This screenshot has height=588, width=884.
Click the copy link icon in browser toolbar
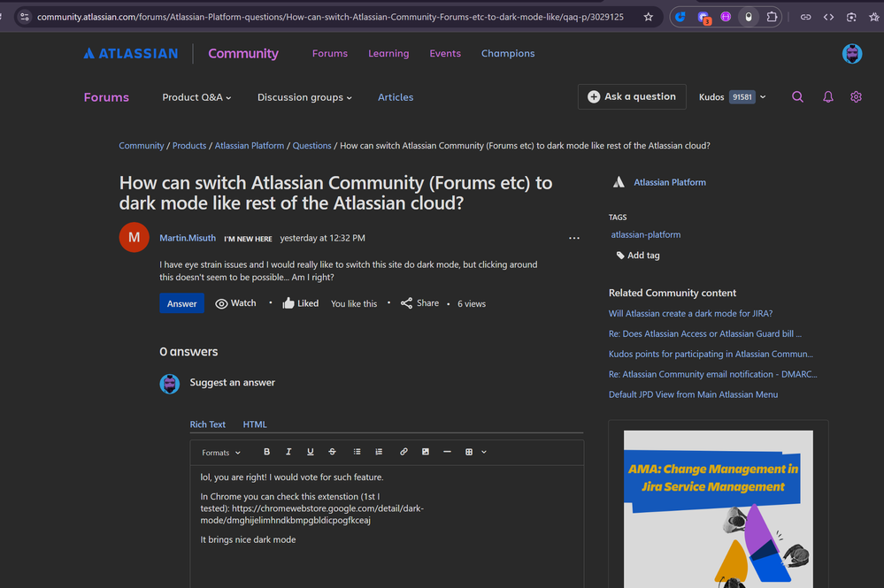[805, 17]
